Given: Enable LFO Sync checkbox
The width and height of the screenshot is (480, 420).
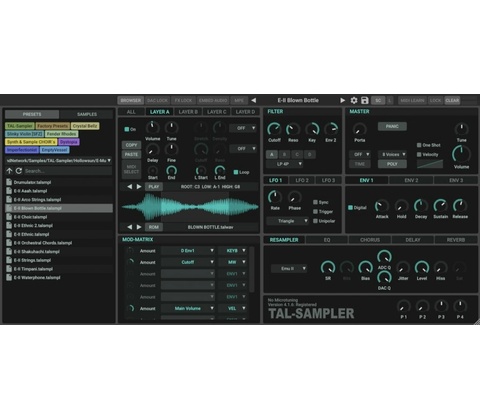Looking at the screenshot, I should [315, 202].
